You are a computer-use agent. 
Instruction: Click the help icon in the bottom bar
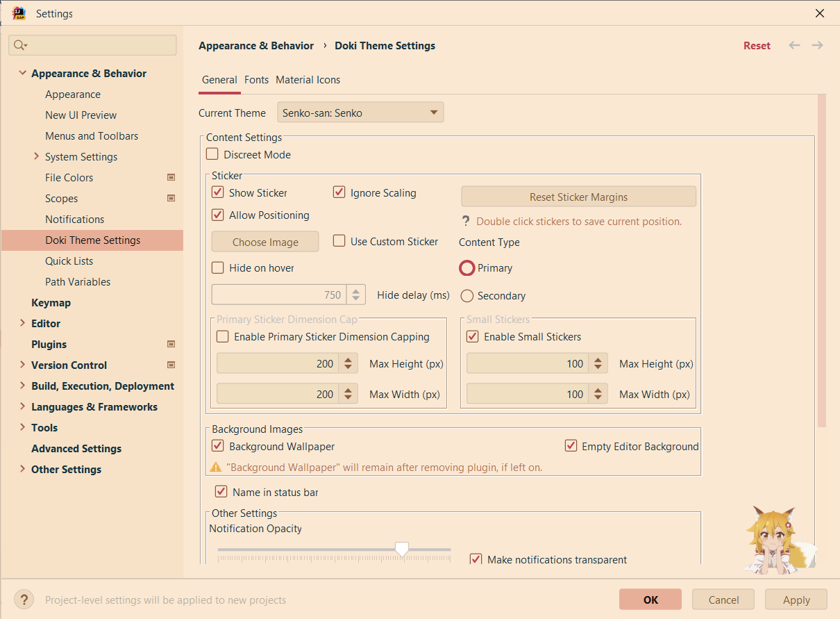pos(24,599)
